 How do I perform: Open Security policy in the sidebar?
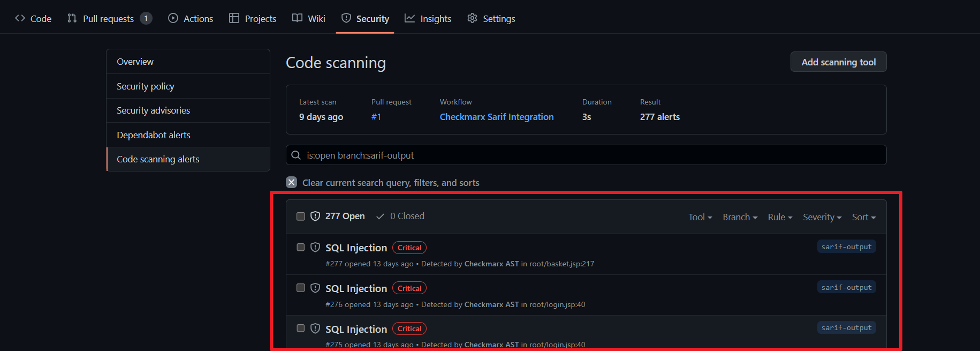pyautogui.click(x=188, y=86)
